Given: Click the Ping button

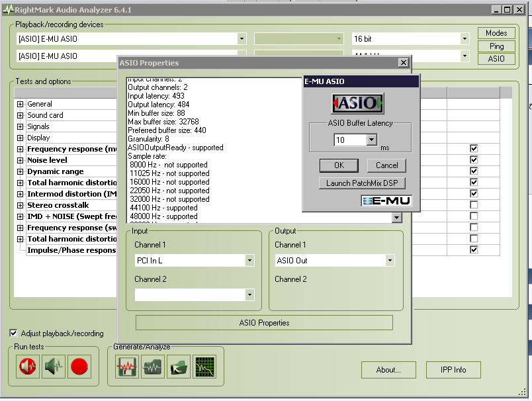Looking at the screenshot, I should (x=496, y=46).
